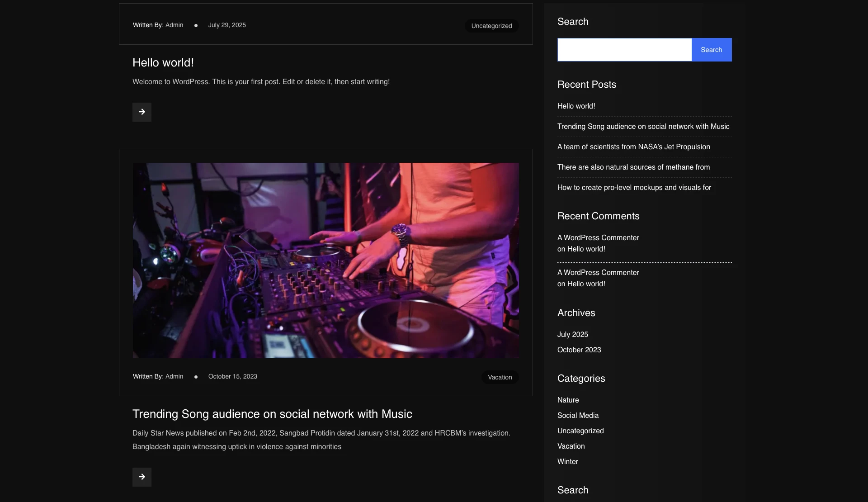Screen dimensions: 868x502
Task: Click the Daily Star News excerpt text
Action: [321, 440]
